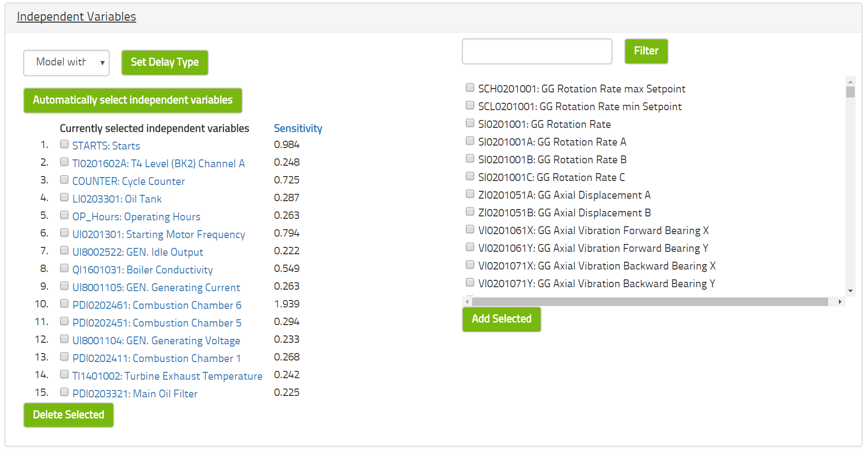Check the UI8001105 GEN. Generating Current checkbox

point(64,286)
